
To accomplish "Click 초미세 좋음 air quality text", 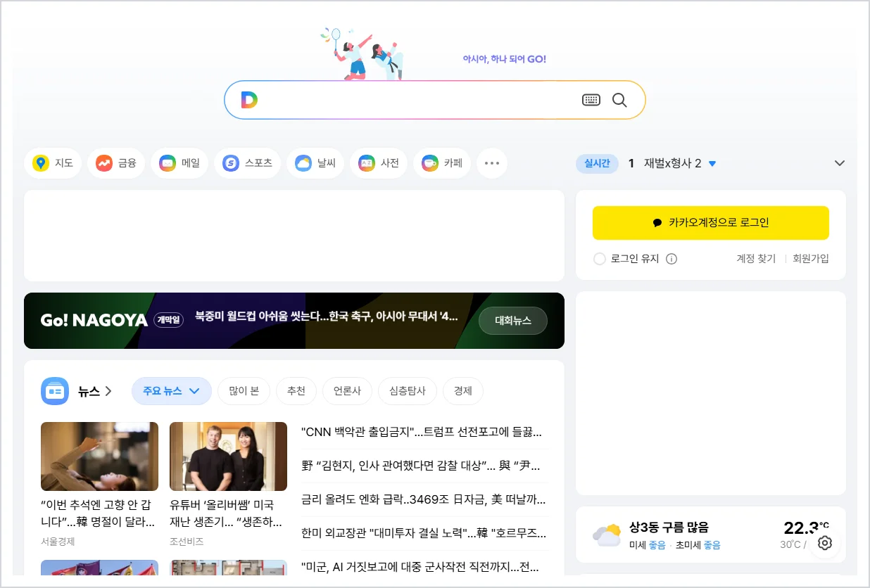I will 698,545.
